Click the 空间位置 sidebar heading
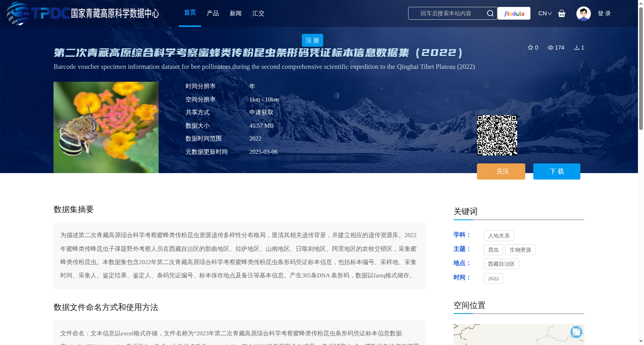644x345 pixels. [x=469, y=305]
